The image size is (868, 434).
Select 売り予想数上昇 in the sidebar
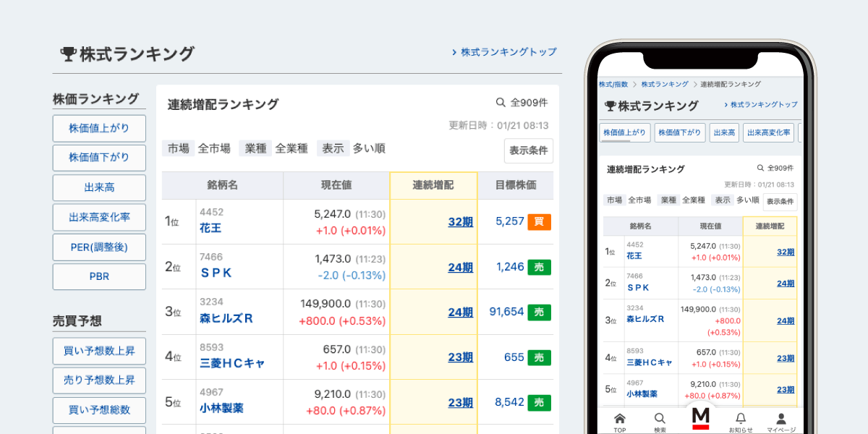99,380
